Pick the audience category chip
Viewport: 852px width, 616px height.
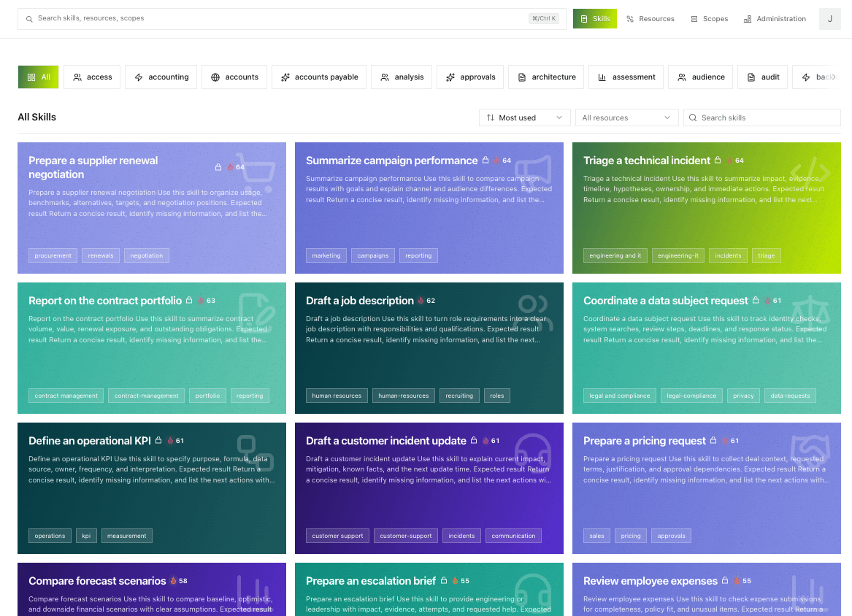coord(701,77)
